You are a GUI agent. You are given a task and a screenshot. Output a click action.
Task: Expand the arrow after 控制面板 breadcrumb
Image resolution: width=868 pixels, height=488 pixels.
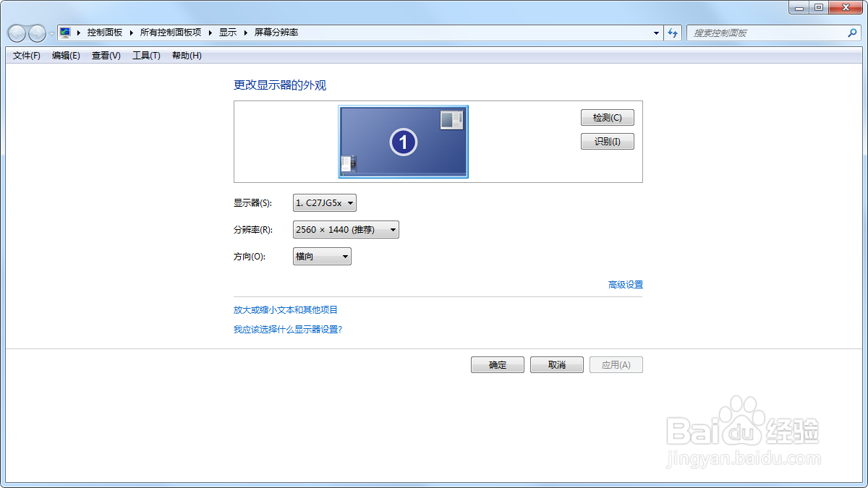132,33
